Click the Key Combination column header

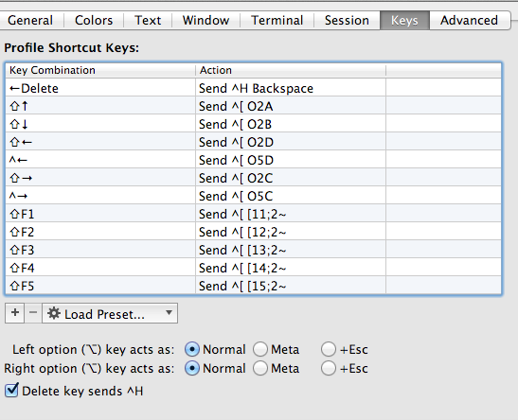pos(100,70)
